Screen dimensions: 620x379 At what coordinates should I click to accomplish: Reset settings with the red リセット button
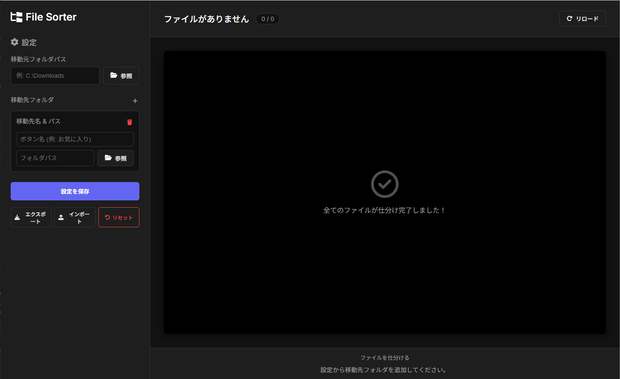click(x=119, y=217)
